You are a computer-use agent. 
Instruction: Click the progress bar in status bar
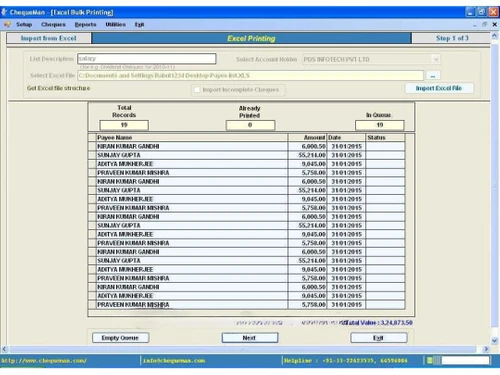(x=465, y=360)
